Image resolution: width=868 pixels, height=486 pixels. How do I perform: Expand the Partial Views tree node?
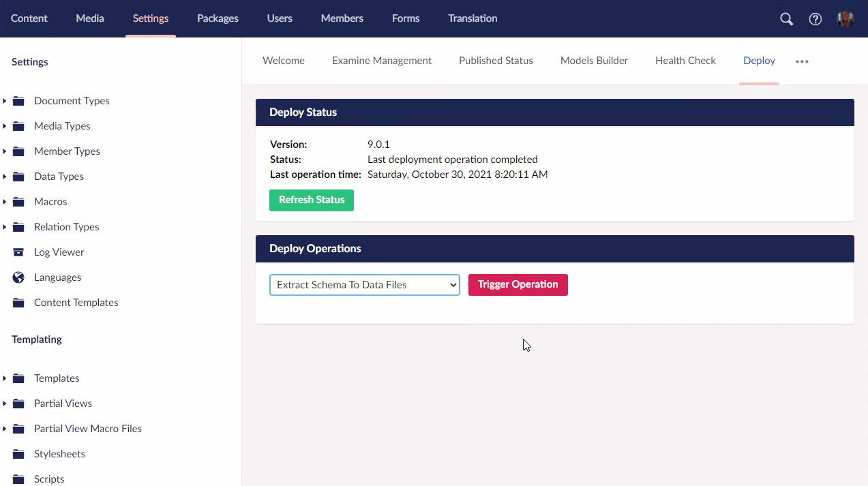pos(4,404)
